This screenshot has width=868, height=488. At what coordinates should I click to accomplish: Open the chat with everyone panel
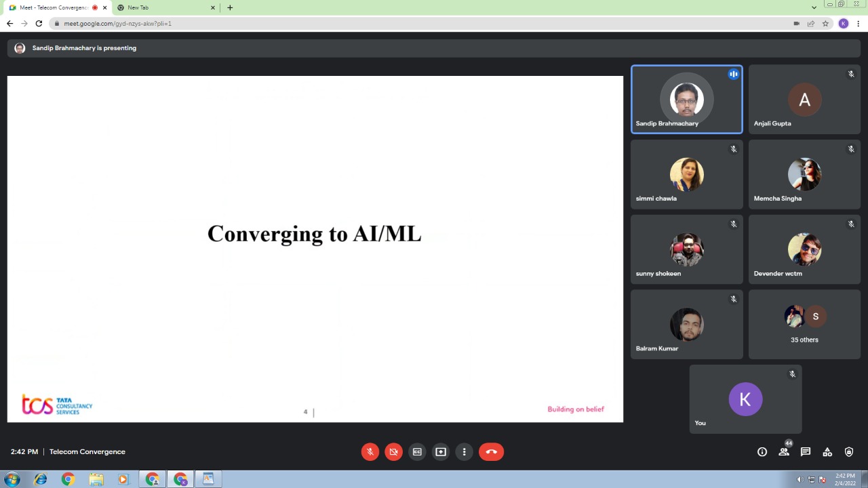(x=806, y=452)
